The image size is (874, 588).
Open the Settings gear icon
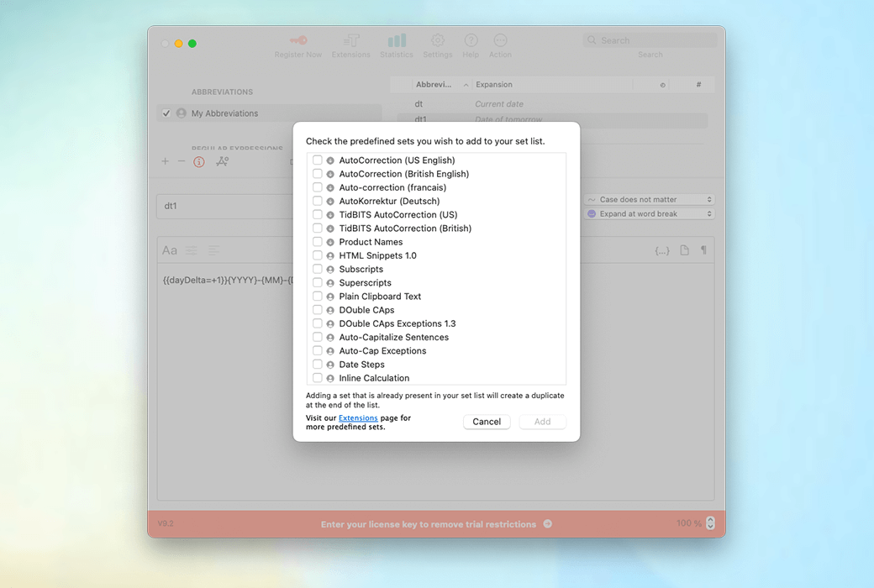coord(438,40)
